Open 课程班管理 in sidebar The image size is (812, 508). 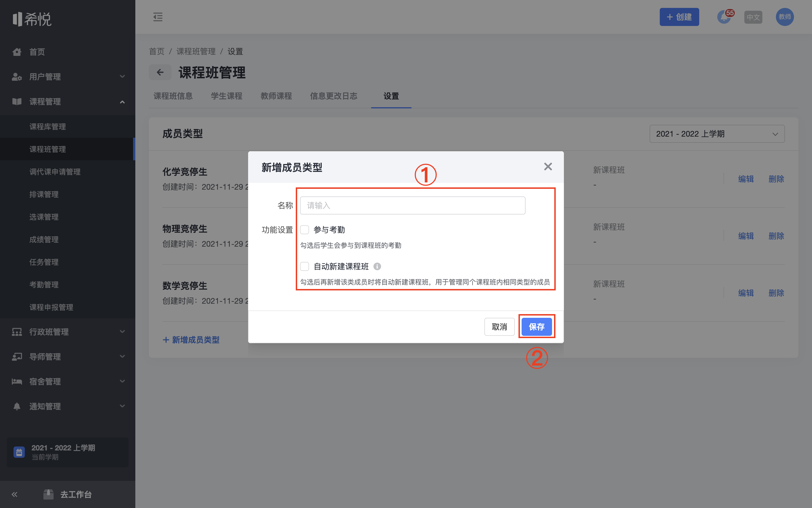pos(67,149)
